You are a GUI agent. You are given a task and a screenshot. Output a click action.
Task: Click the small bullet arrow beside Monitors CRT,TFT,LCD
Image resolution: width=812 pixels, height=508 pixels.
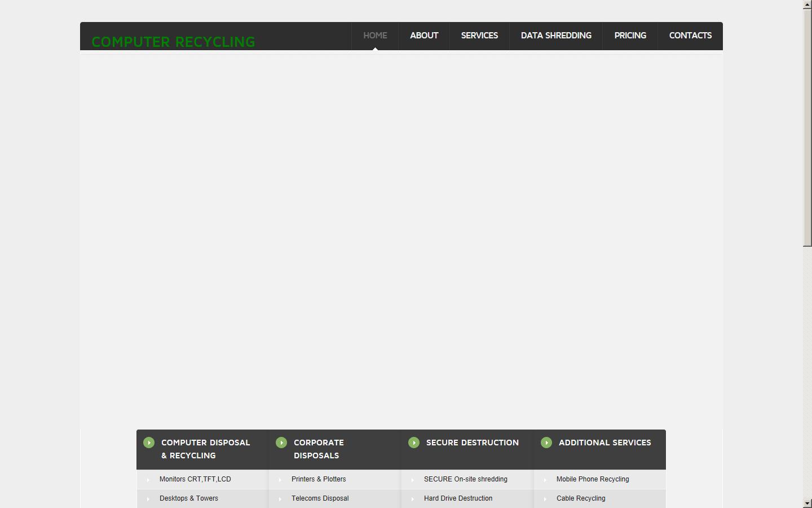(148, 480)
